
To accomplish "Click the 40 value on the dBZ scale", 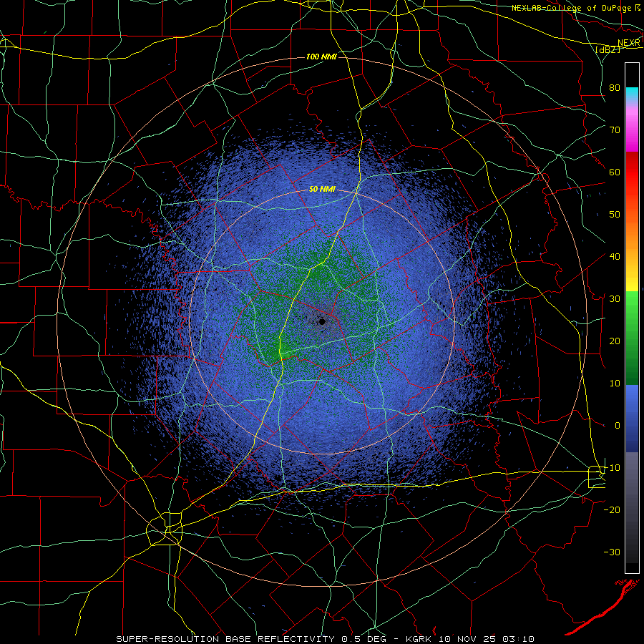I will (x=615, y=257).
